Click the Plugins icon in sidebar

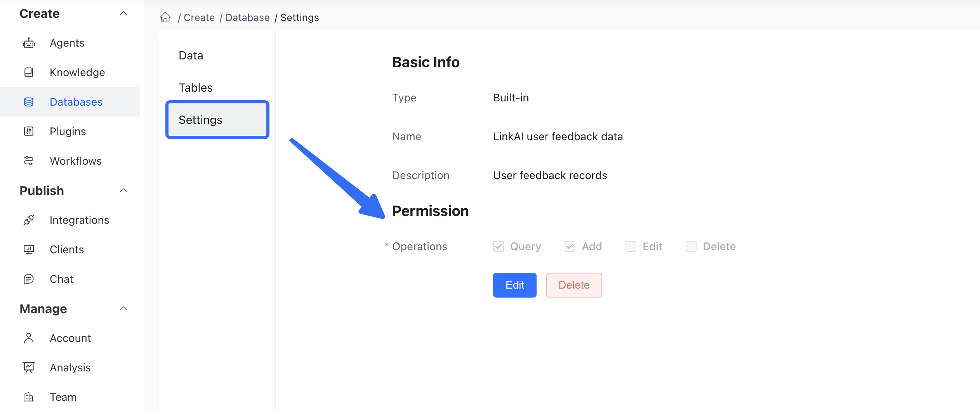click(x=29, y=131)
